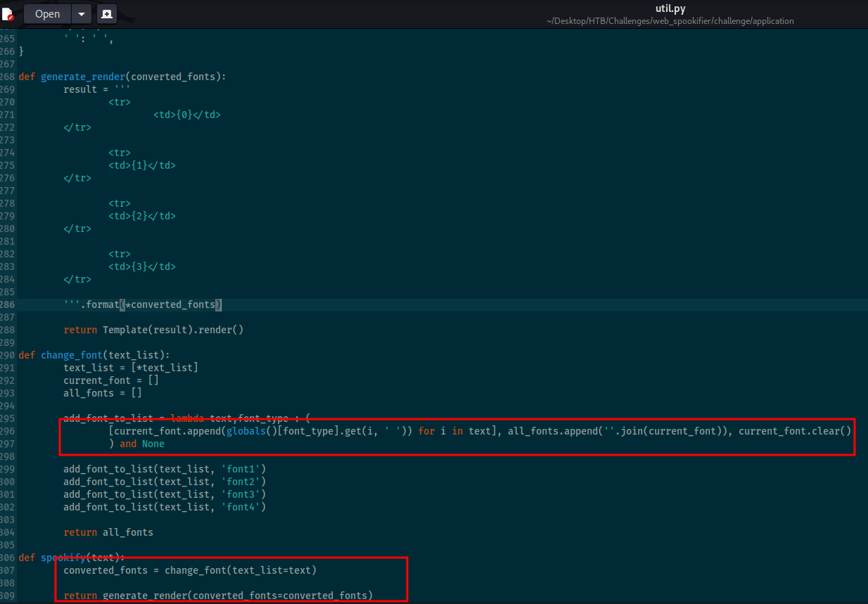
Task: Click the 'return all_fonts' statement
Action: point(108,532)
